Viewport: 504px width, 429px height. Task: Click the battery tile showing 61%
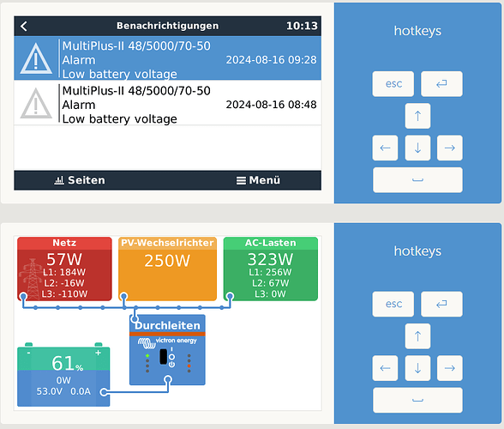(x=63, y=375)
